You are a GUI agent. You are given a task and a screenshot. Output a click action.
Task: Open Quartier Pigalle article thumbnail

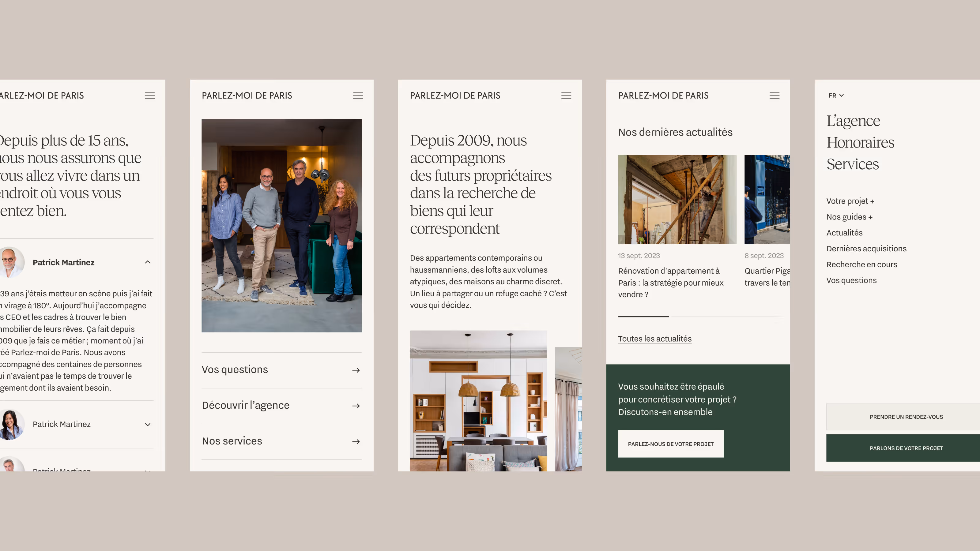[767, 199]
